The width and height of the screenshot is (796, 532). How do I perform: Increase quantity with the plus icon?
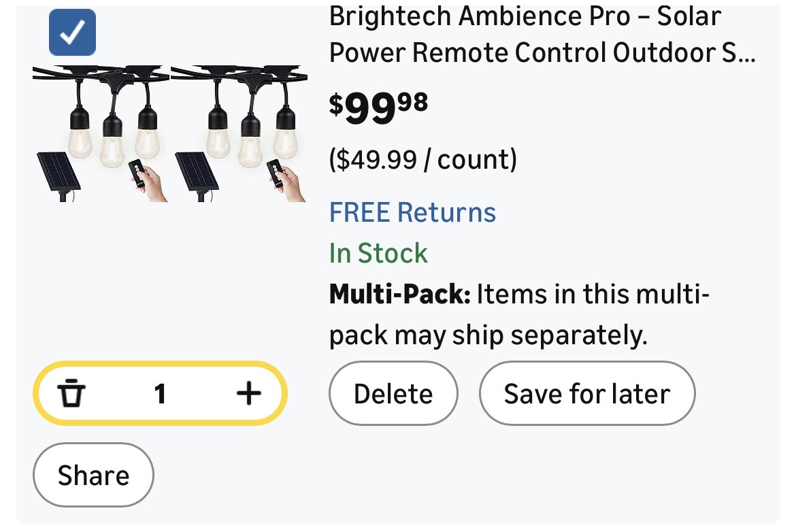coord(249,393)
